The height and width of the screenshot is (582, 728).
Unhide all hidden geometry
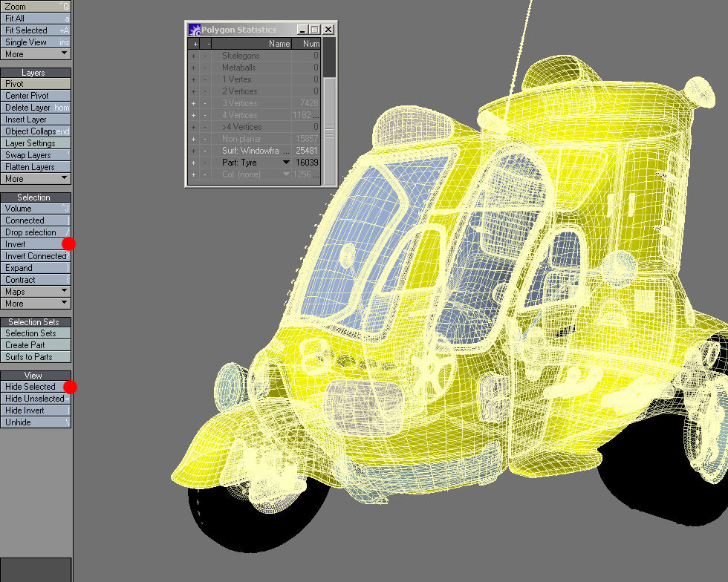[x=36, y=422]
